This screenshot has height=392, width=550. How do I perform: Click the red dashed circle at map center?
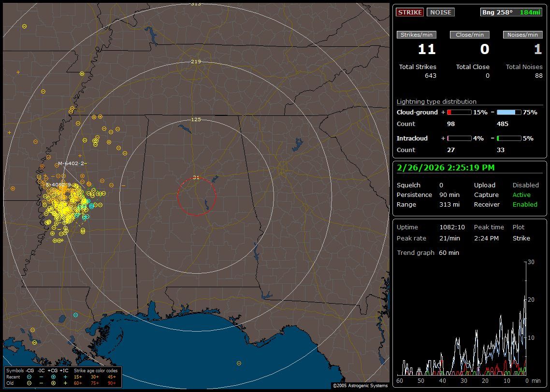click(x=196, y=178)
